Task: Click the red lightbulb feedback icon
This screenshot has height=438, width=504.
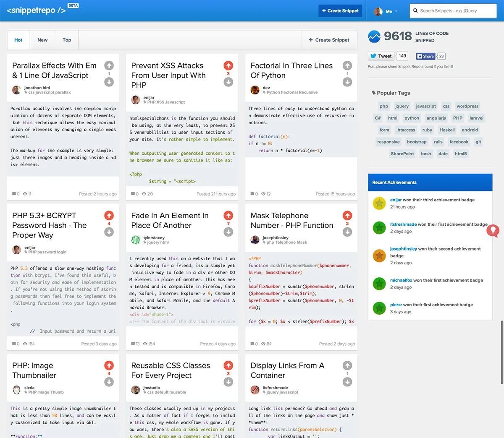Action: click(493, 230)
